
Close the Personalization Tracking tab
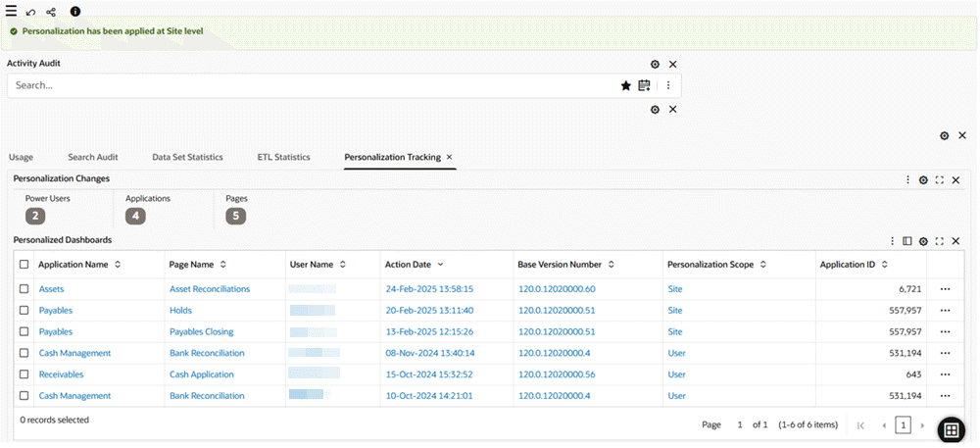click(x=450, y=158)
